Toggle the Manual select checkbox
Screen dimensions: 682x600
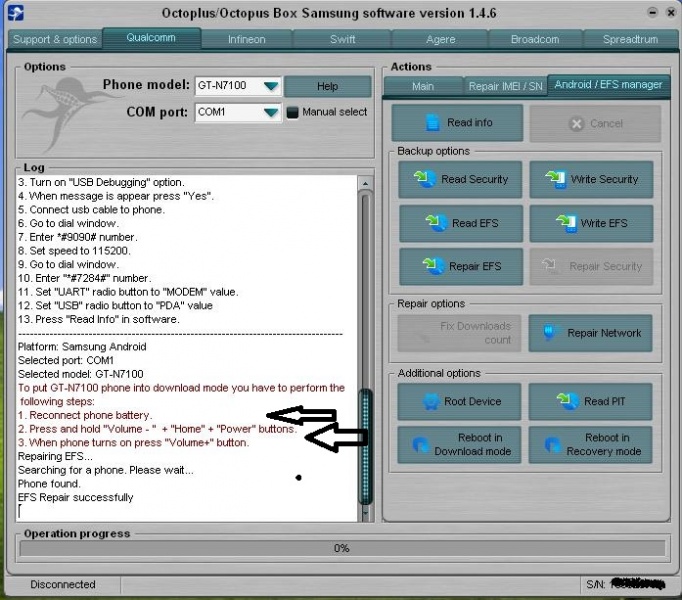(292, 113)
